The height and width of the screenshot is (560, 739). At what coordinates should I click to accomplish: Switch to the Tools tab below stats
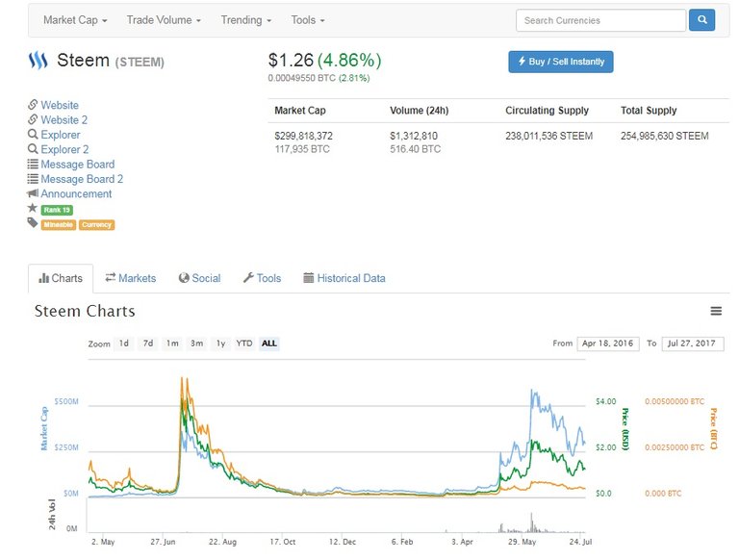262,278
